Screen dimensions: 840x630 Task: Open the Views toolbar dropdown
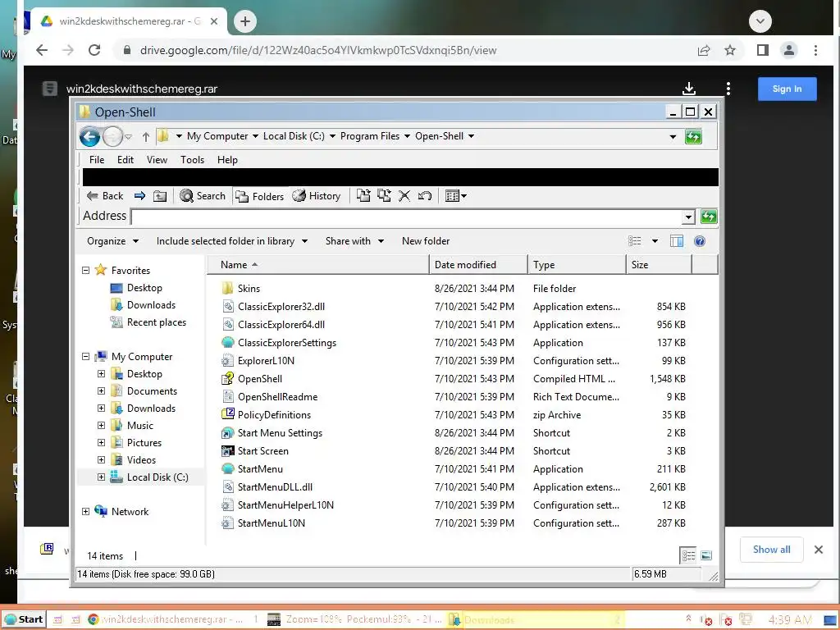tap(456, 196)
